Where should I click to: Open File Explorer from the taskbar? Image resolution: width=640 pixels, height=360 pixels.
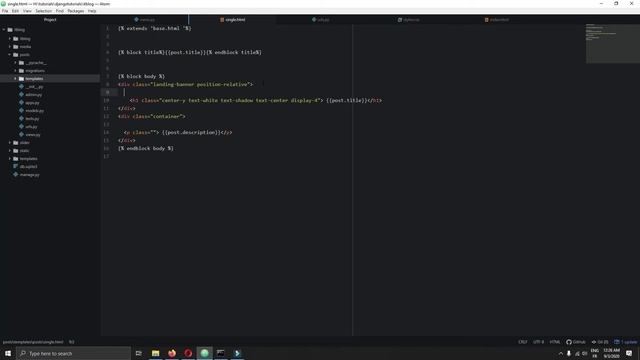click(x=156, y=353)
